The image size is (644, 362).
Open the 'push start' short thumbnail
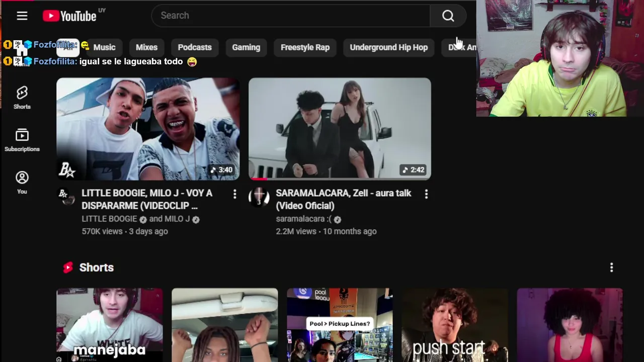455,325
